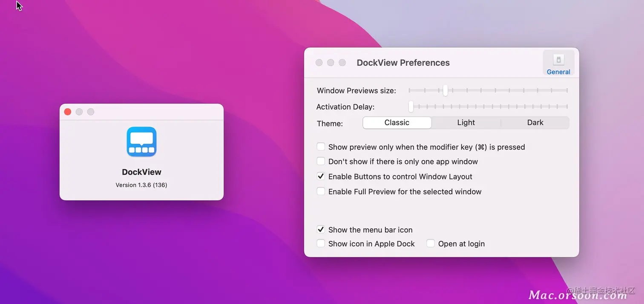Select the Dark theme

pyautogui.click(x=535, y=123)
